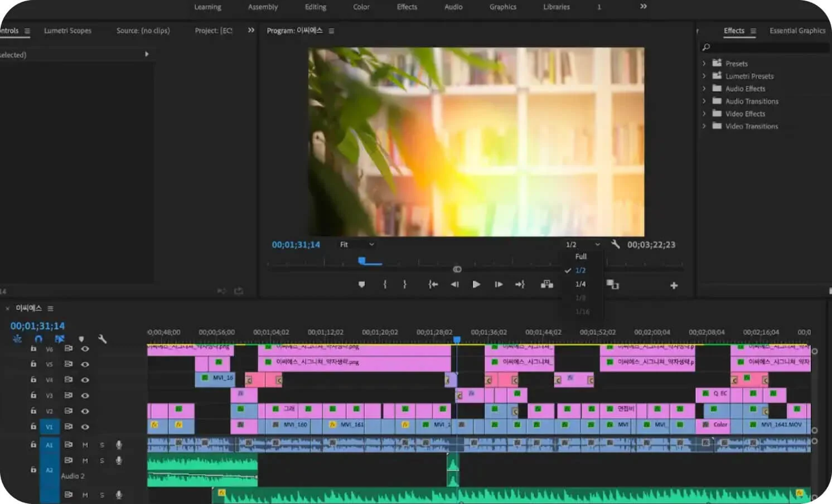The image size is (832, 504).
Task: Add a marker in the Program monitor
Action: (361, 284)
